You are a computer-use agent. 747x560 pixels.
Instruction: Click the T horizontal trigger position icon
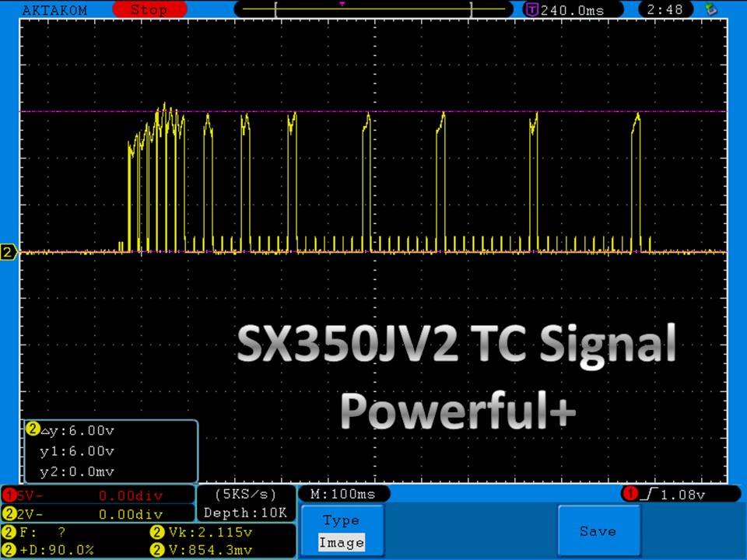coord(532,10)
